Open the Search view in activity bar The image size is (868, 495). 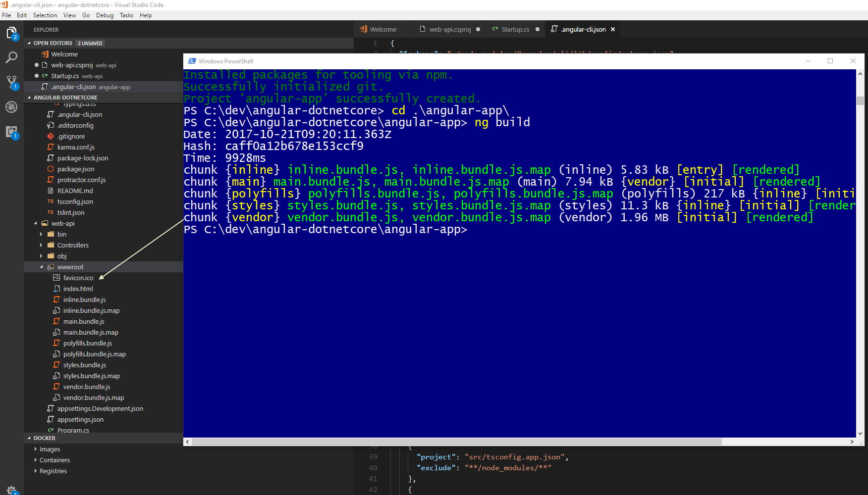pos(11,57)
